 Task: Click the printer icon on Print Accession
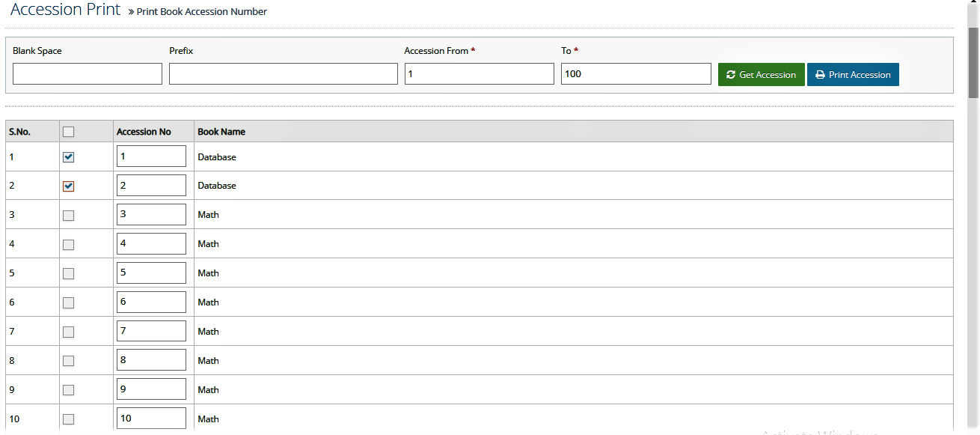coord(820,75)
